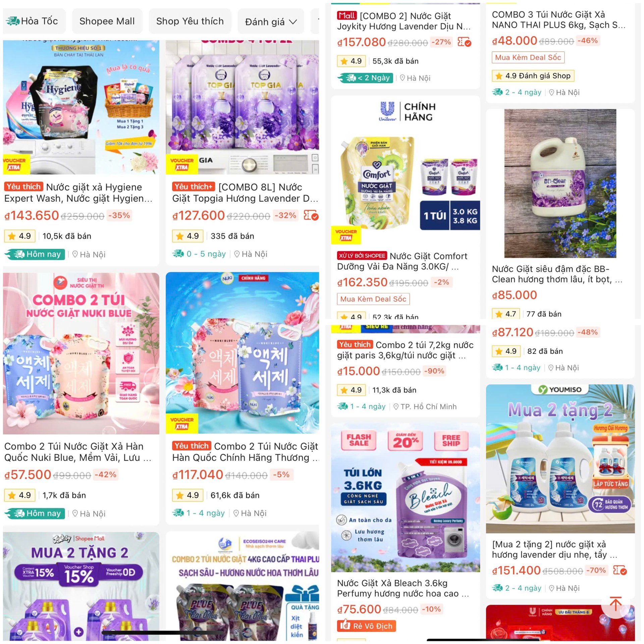Tap Mua Kèm Deal Sốc under NANO THAI PLUS
This screenshot has height=644, width=644.
[528, 57]
